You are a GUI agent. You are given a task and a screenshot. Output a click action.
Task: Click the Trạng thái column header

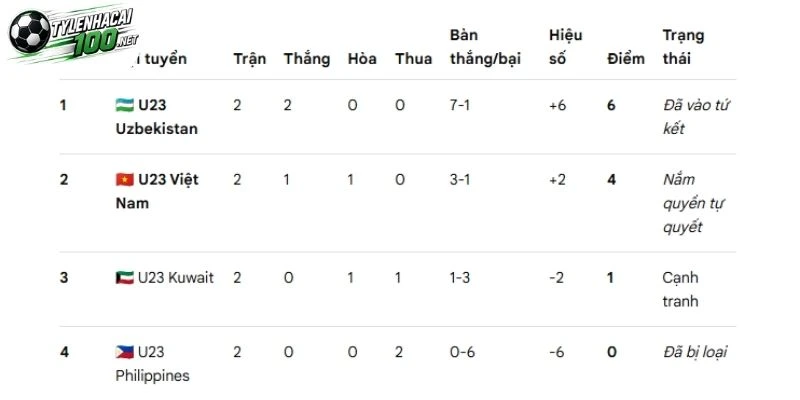tap(684, 47)
